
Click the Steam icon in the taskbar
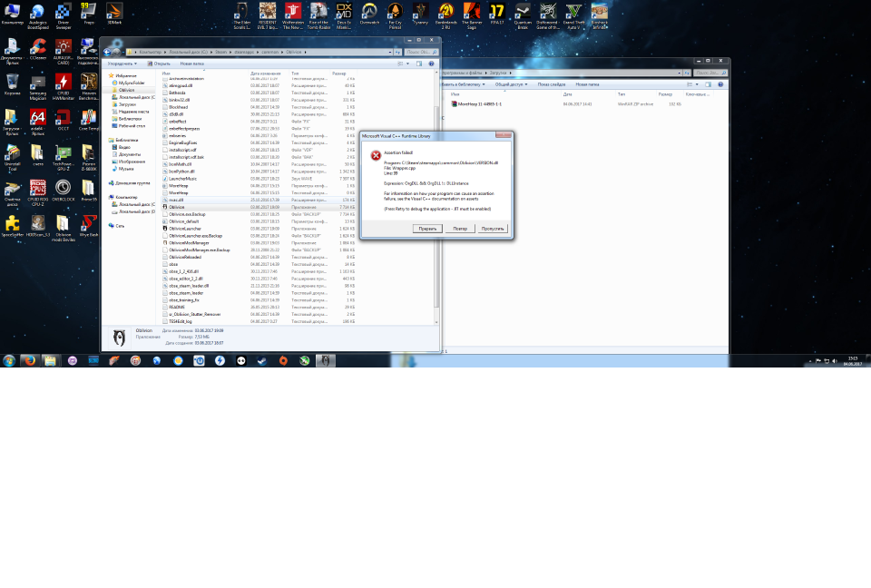(261, 360)
